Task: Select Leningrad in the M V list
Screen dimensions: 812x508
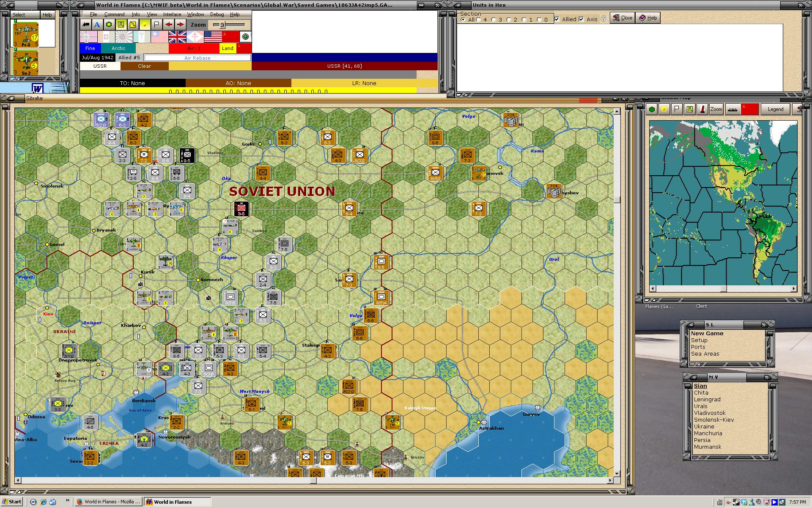Action: (x=707, y=400)
